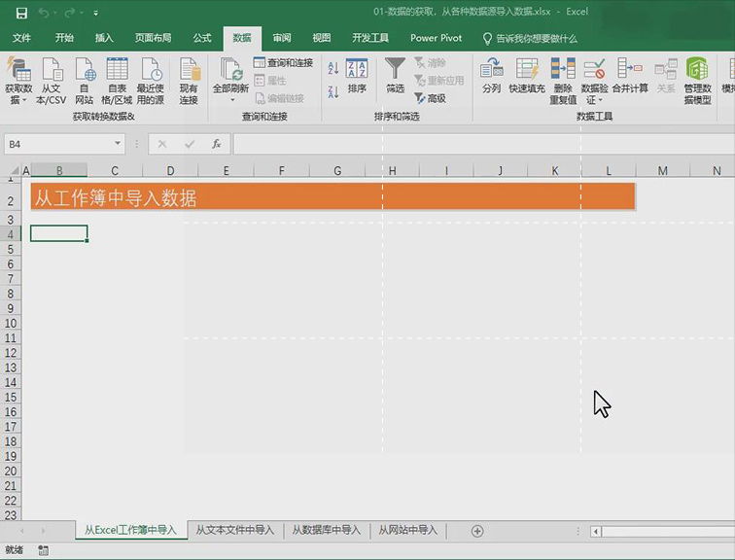Screen dimensions: 735x560
Task: Switch to the 插入 ribbon tab
Action: coord(104,38)
